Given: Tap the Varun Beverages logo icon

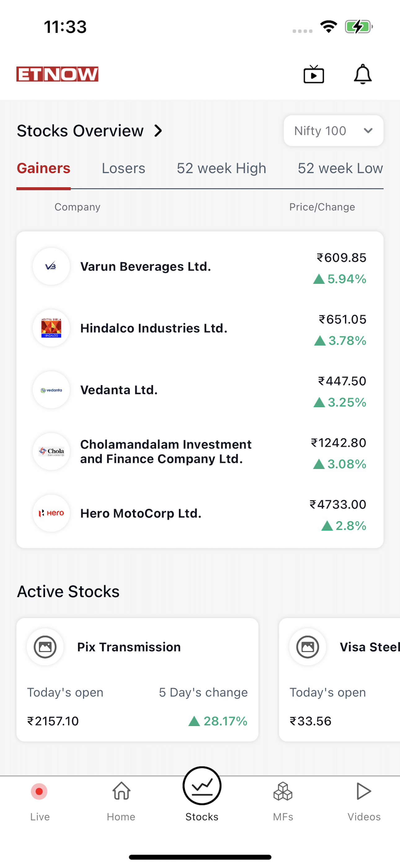Looking at the screenshot, I should coord(51,267).
